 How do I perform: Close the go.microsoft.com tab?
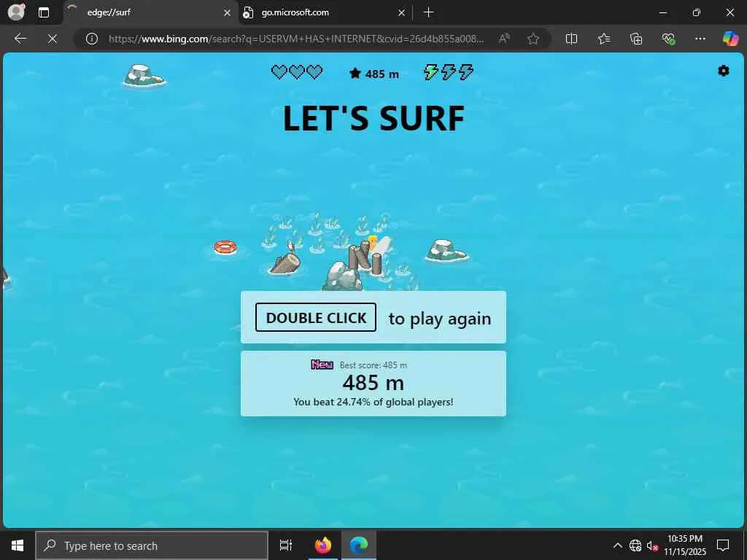coord(402,13)
